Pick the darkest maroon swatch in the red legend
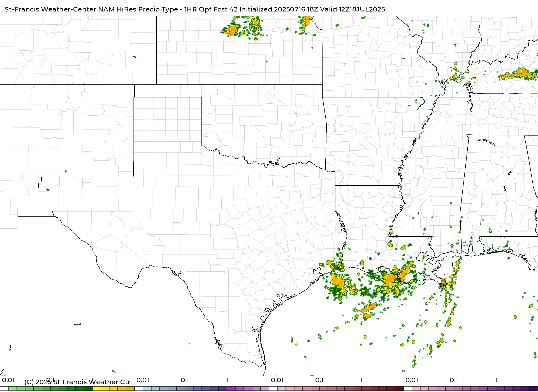 coord(399,389)
